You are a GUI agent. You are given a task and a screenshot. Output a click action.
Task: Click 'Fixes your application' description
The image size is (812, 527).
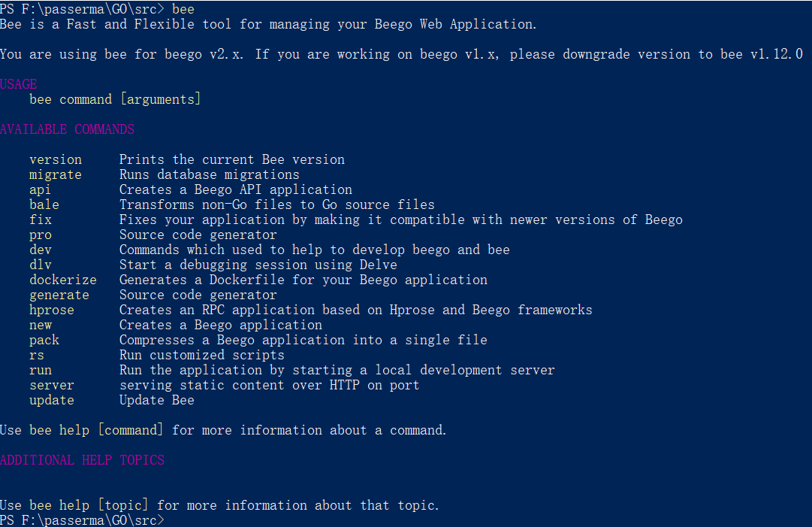(x=401, y=220)
